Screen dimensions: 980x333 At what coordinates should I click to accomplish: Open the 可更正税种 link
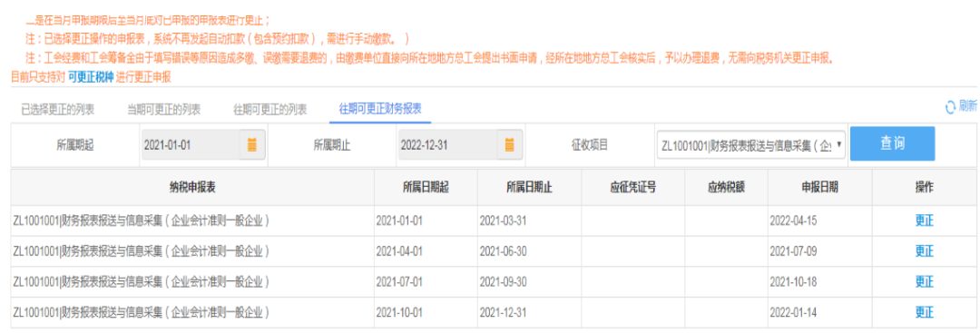pos(91,77)
